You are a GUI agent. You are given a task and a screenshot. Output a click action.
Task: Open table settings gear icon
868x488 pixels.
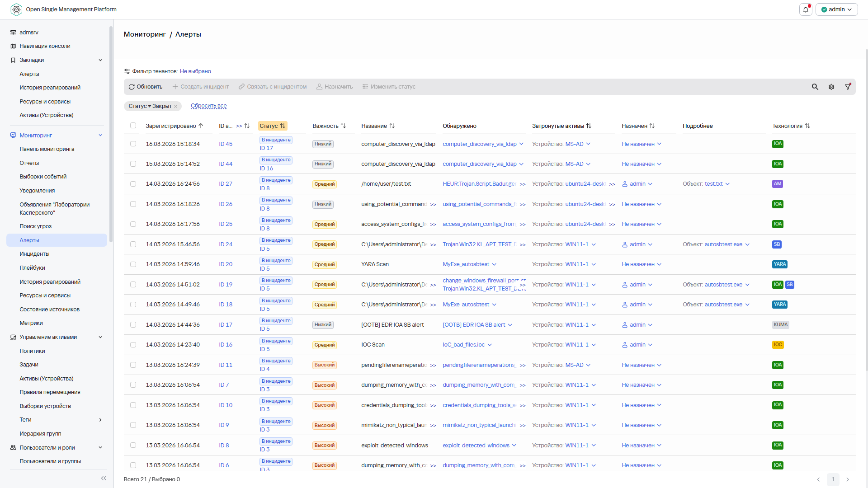831,87
